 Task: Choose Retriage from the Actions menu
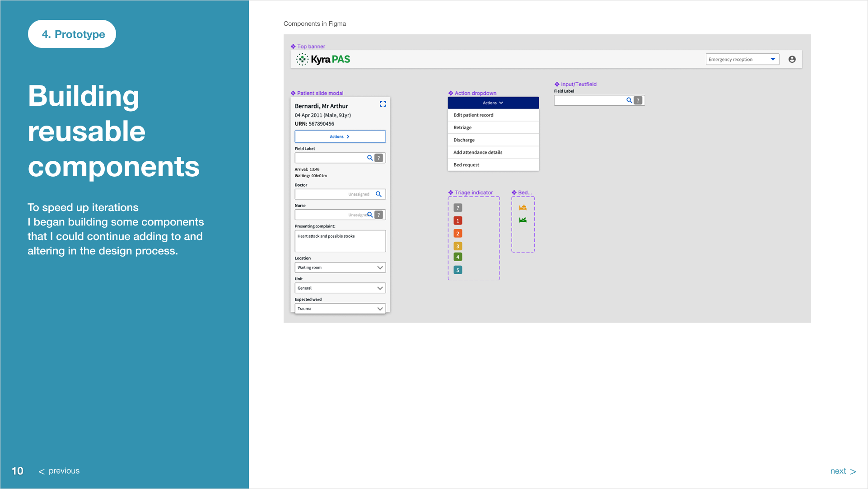pyautogui.click(x=493, y=127)
